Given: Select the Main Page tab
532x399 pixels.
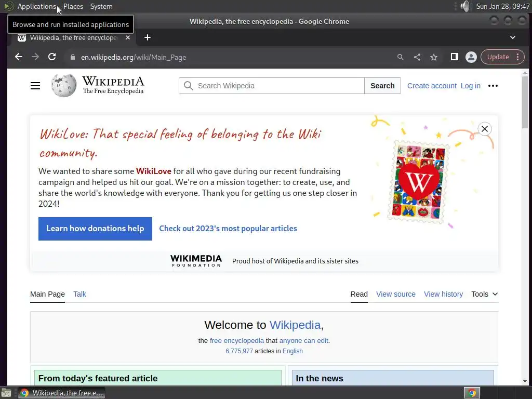Looking at the screenshot, I should point(47,294).
